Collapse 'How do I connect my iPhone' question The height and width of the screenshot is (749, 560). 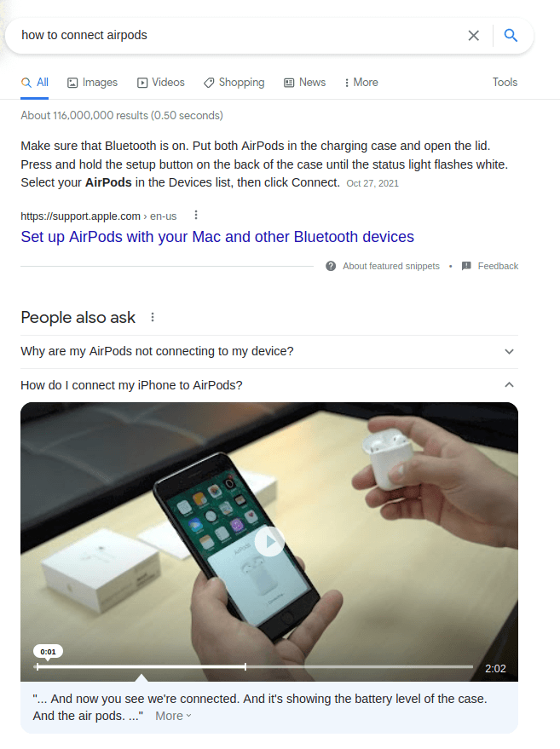tap(269, 385)
